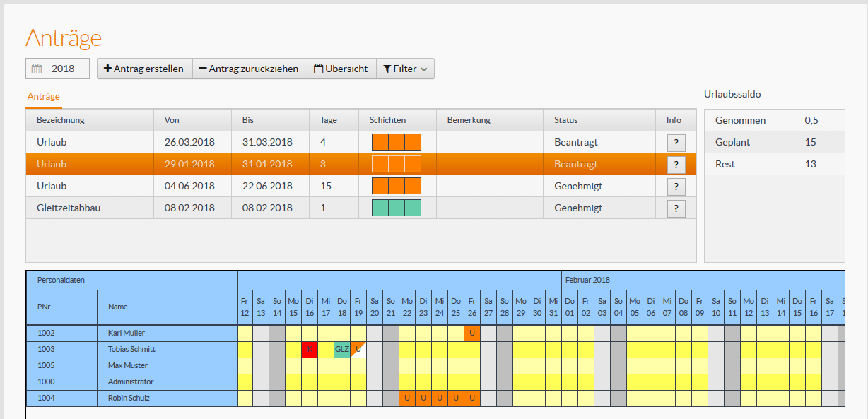The image size is (868, 419).
Task: Sort by the Status column header
Action: (x=566, y=120)
